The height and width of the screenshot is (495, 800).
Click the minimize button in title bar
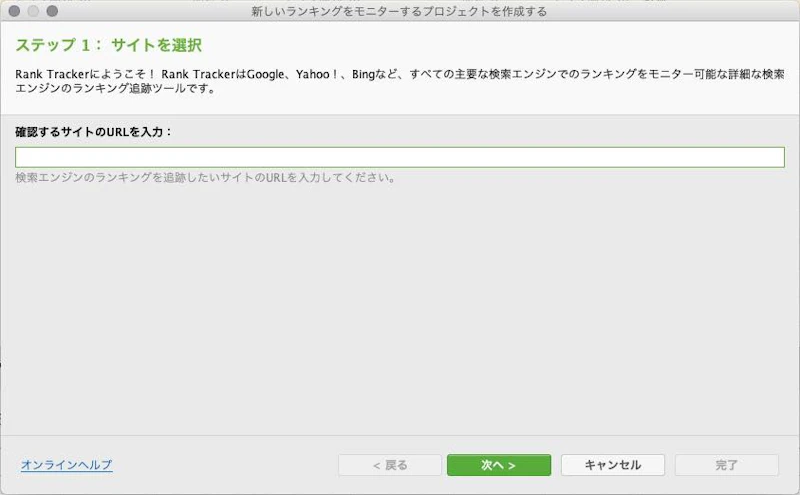click(x=33, y=11)
